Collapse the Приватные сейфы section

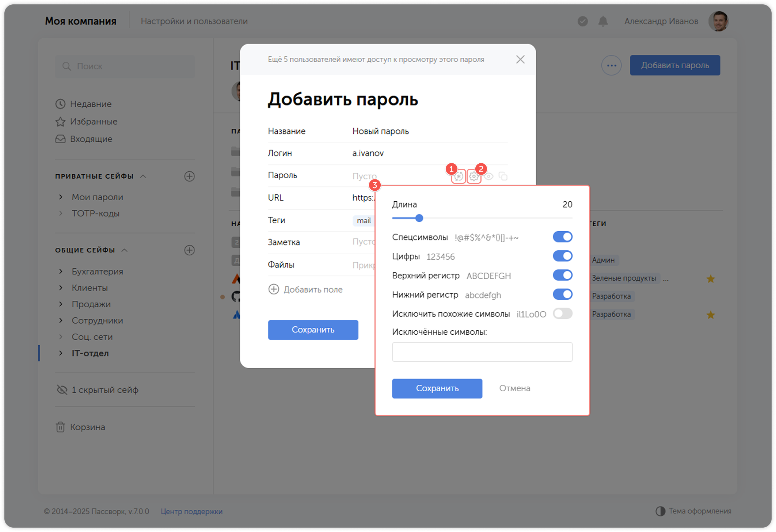(x=143, y=176)
